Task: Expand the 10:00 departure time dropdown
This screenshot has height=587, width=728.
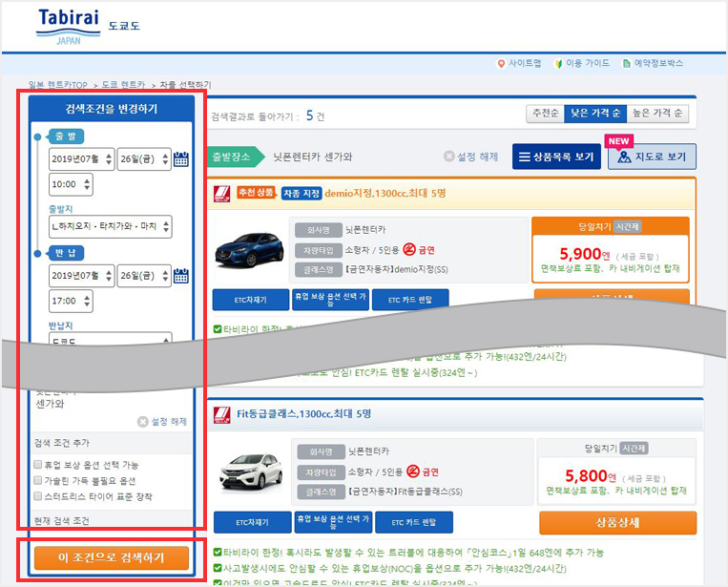Action: click(x=71, y=183)
